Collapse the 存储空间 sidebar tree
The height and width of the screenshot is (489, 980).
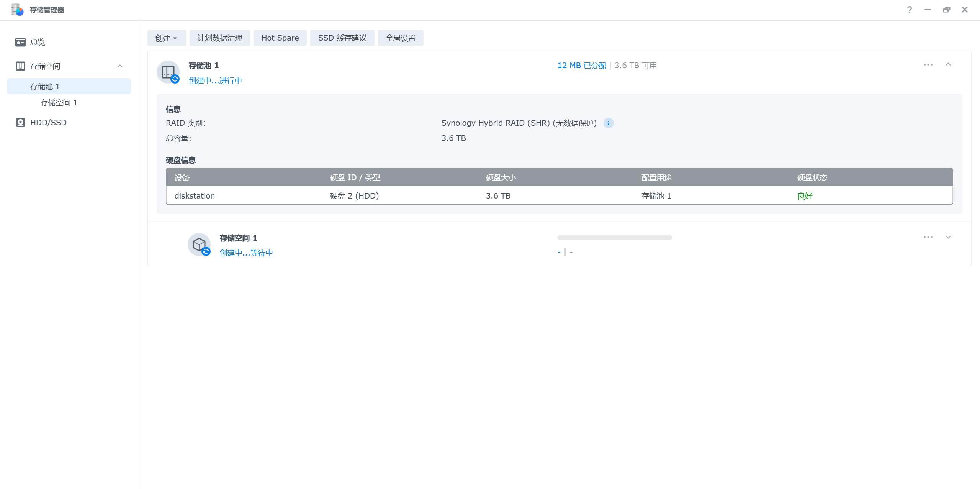tap(120, 66)
